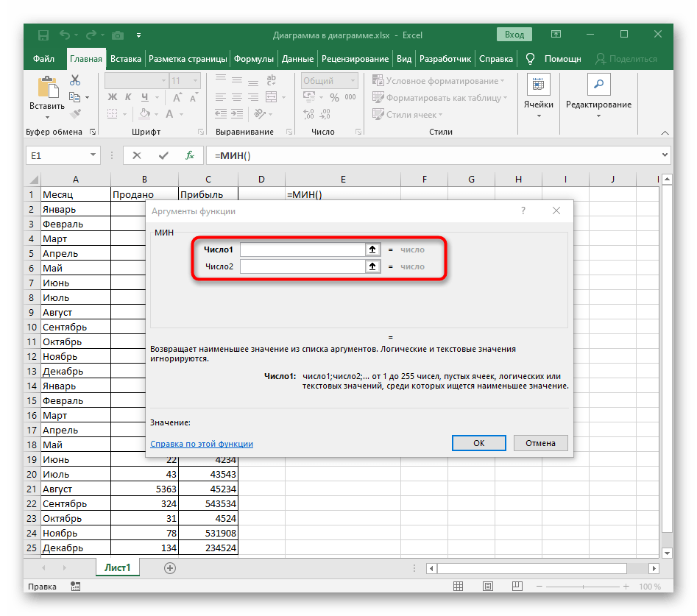The height and width of the screenshot is (616, 697).
Task: Add a new sheet with plus icon
Action: click(170, 567)
